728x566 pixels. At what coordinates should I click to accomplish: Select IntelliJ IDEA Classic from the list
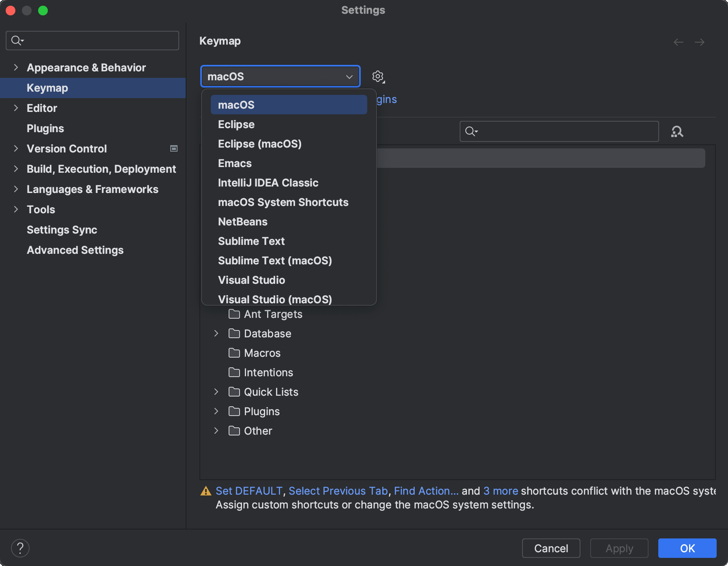268,182
